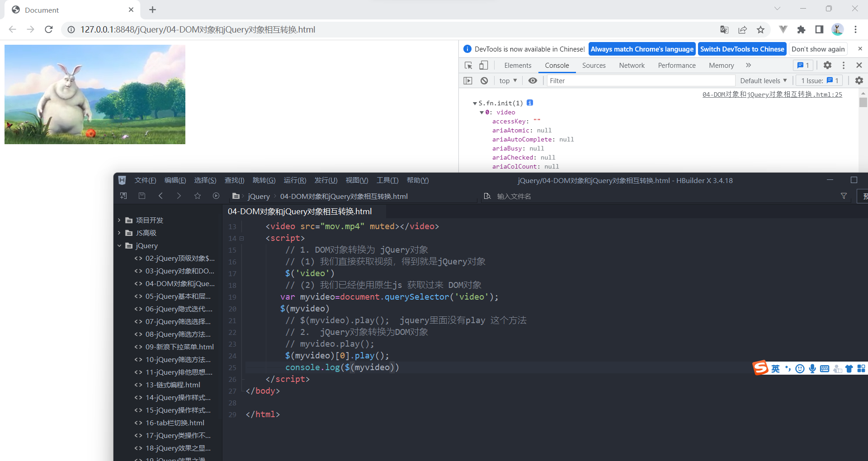Image resolution: width=868 pixels, height=461 pixels.
Task: Create a new file in HBuilder toolbar
Action: click(123, 196)
